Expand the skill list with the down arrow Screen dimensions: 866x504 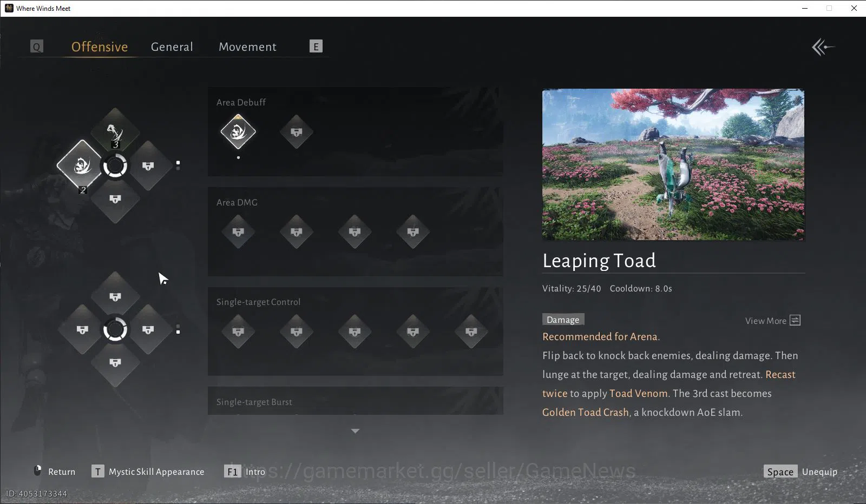[355, 431]
